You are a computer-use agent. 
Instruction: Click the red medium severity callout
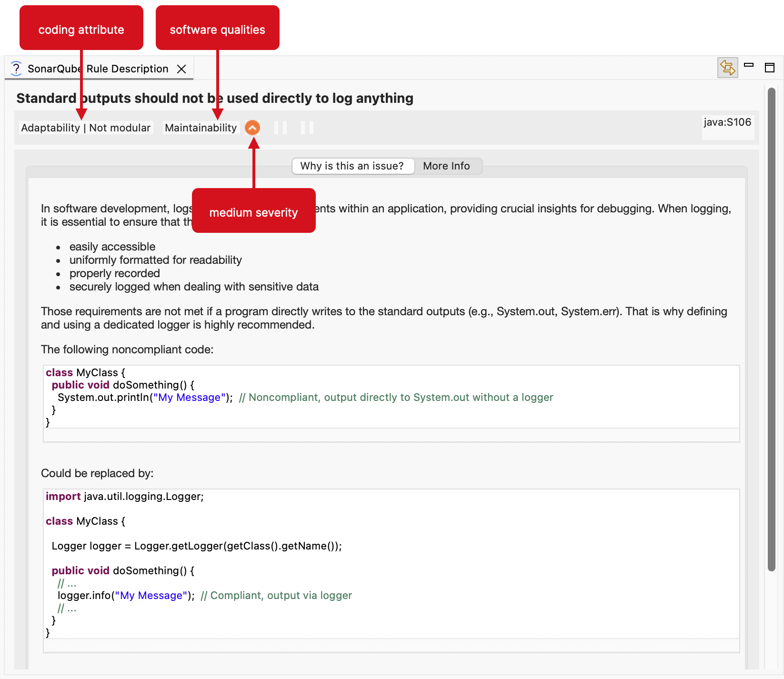tap(253, 211)
